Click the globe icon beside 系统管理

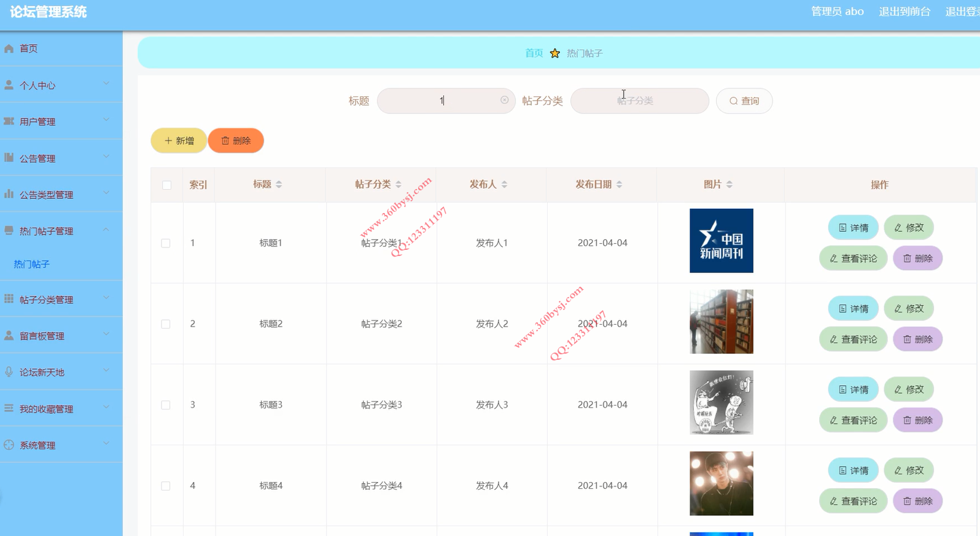click(x=9, y=445)
